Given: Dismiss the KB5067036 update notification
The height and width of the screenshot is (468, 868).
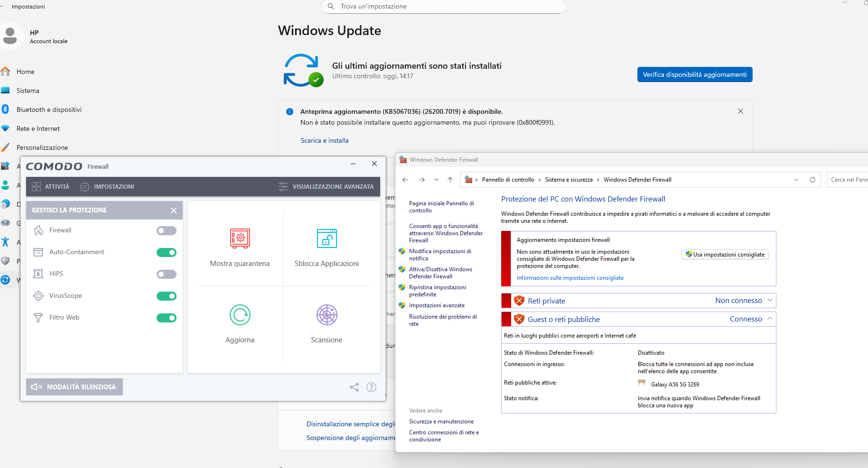Looking at the screenshot, I should click(x=740, y=111).
